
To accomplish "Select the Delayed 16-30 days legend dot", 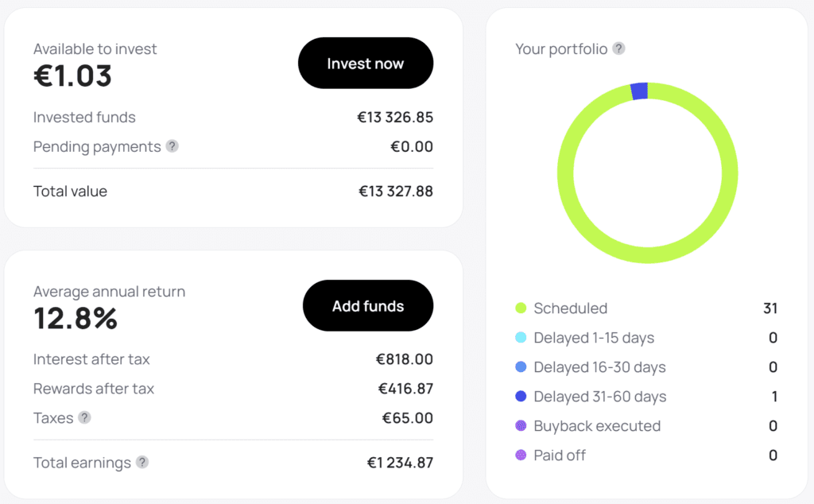I will (521, 367).
